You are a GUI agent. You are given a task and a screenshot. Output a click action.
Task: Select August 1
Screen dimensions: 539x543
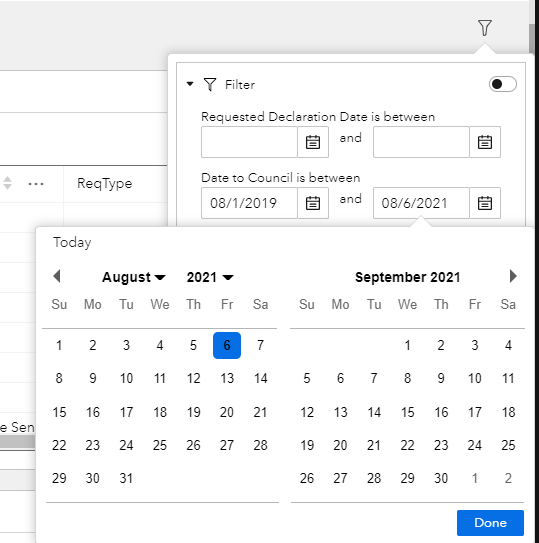coord(59,345)
